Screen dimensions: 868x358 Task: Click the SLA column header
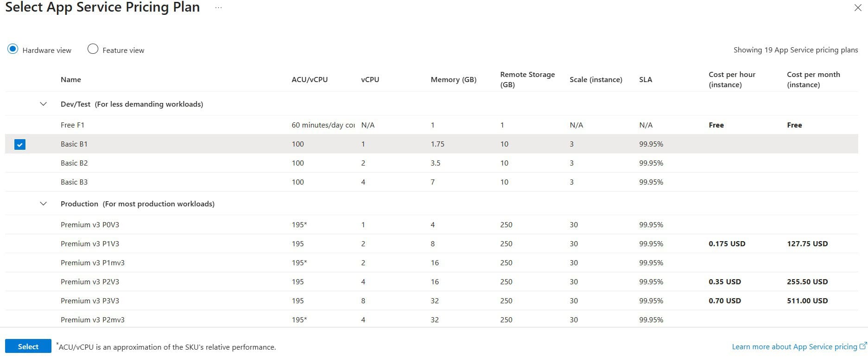(x=646, y=79)
